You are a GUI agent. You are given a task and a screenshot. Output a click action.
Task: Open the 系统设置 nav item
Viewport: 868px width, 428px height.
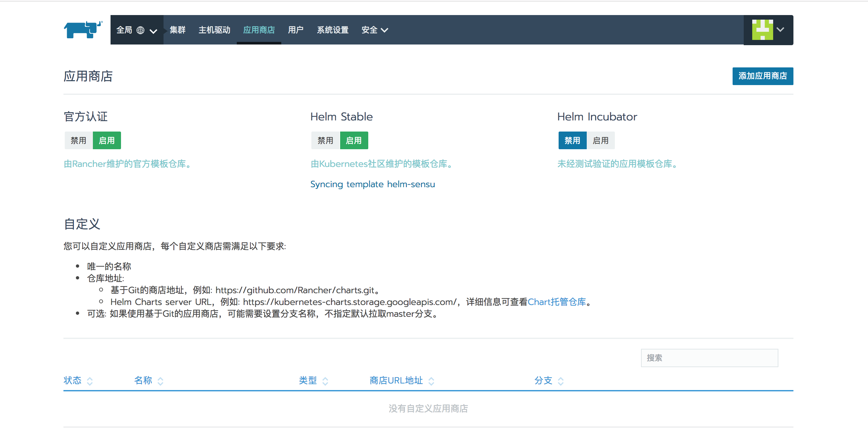pos(333,30)
